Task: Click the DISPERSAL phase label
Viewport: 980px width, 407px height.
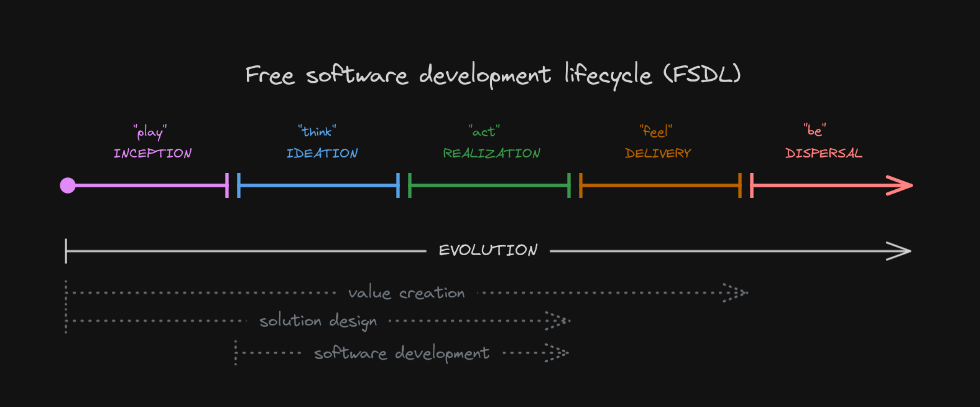Action: (x=824, y=153)
